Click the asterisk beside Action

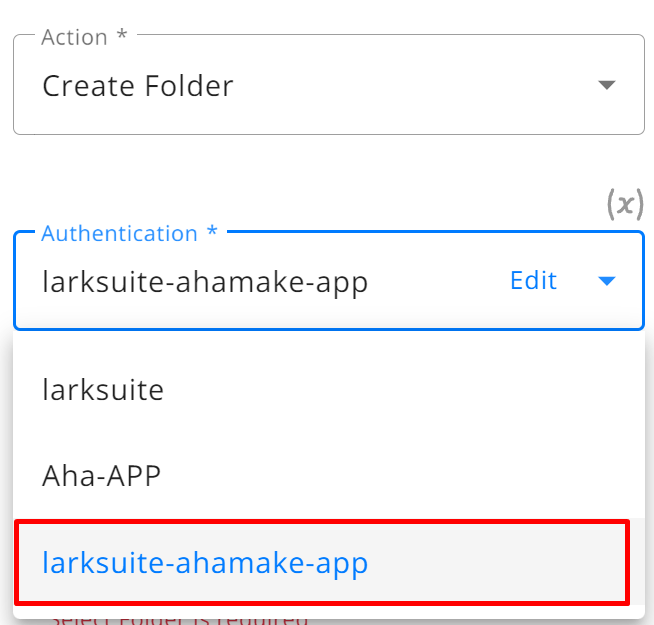(x=122, y=34)
